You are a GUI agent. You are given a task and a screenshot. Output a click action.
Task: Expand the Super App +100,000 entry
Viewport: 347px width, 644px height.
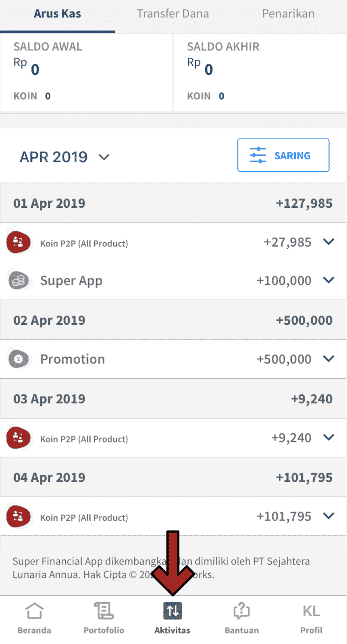tap(329, 280)
